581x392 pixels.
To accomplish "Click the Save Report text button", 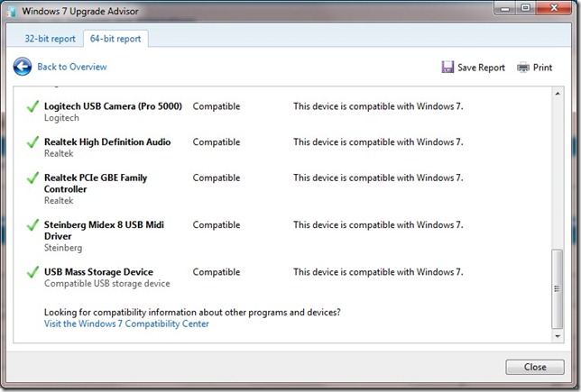I will pos(481,68).
